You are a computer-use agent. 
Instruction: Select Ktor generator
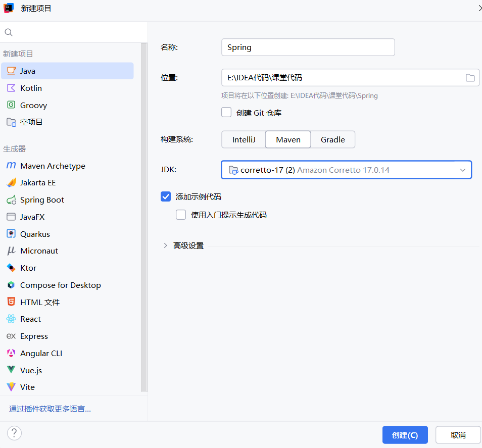point(67,268)
